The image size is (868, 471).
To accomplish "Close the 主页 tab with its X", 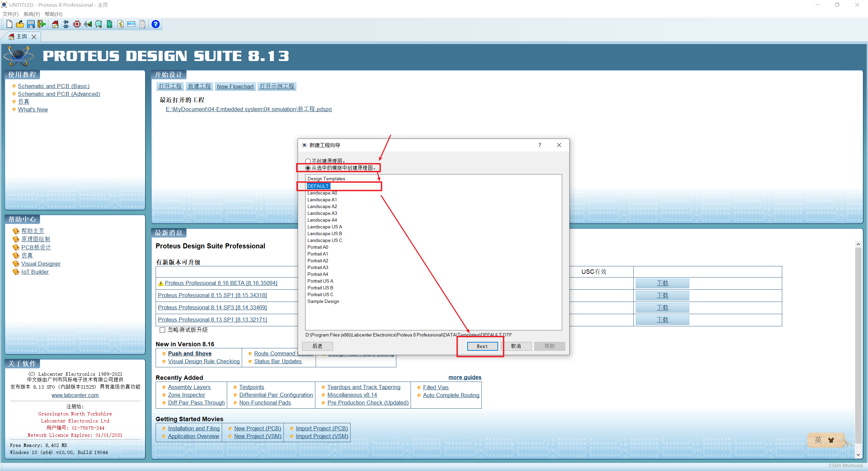I will click(34, 37).
